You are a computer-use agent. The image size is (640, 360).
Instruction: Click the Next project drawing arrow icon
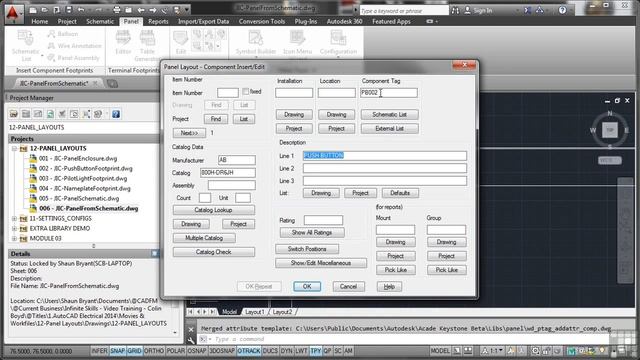pos(153,10)
